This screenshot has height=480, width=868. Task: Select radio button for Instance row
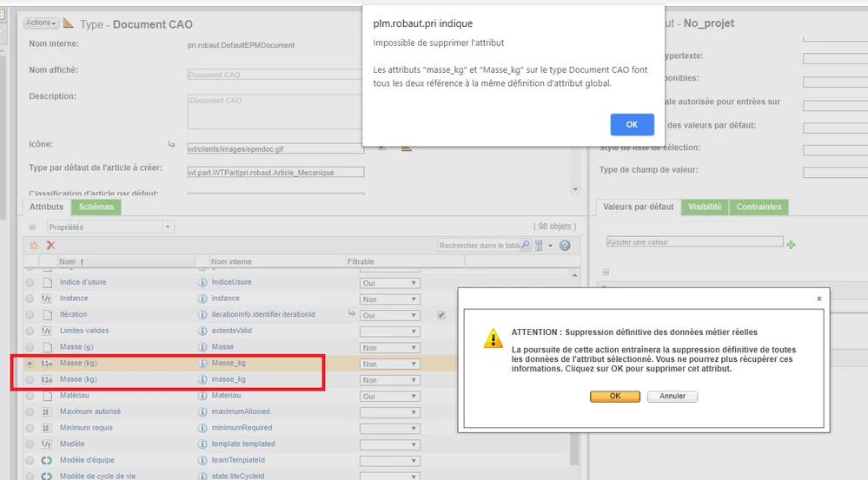[x=30, y=299]
